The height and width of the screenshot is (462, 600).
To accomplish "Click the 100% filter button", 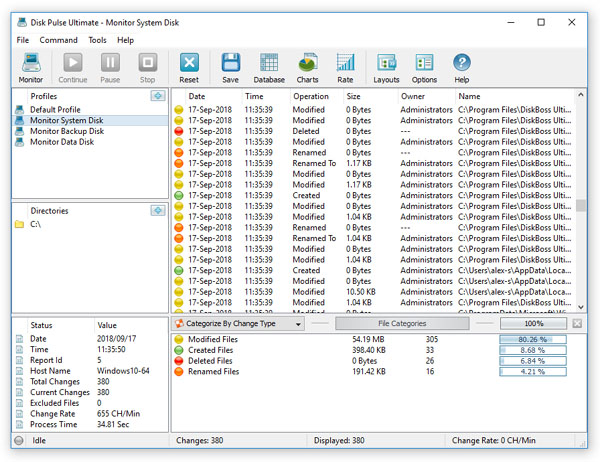I will point(533,324).
